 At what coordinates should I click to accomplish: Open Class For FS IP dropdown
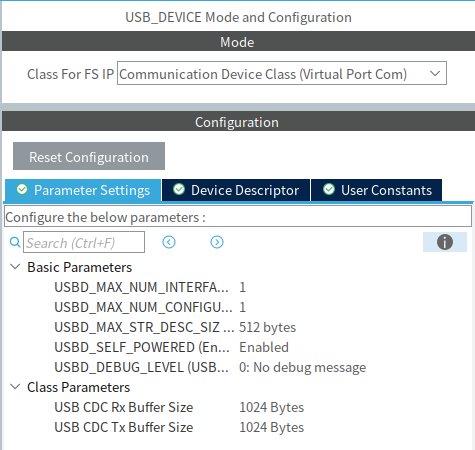282,73
